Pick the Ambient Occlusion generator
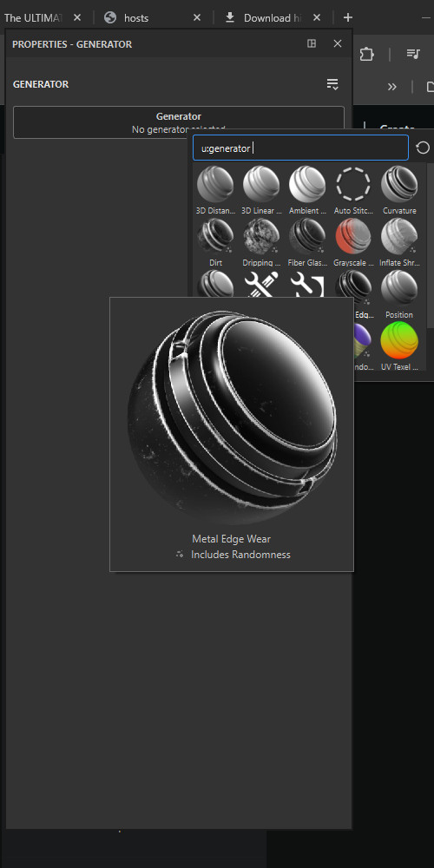Image resolution: width=434 pixels, height=868 pixels. point(307,185)
